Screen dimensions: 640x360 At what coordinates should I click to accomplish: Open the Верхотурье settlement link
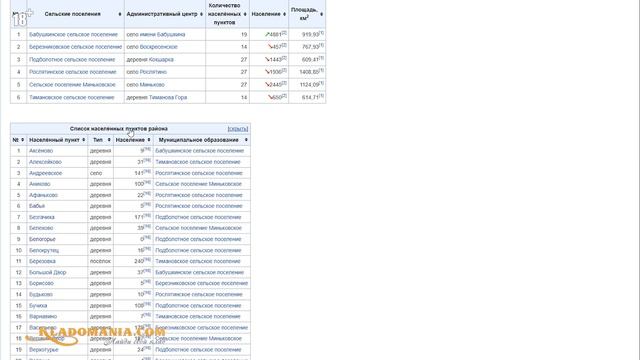point(44,350)
